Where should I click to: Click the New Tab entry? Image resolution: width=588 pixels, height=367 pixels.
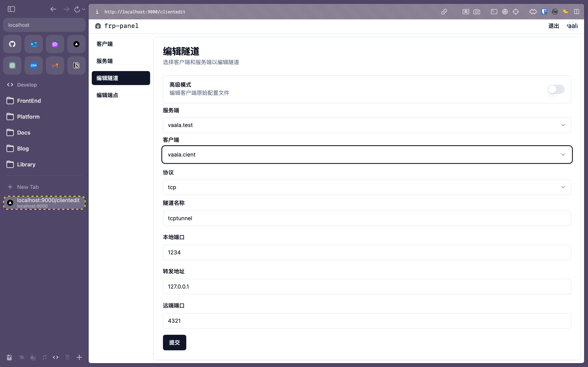(28, 187)
